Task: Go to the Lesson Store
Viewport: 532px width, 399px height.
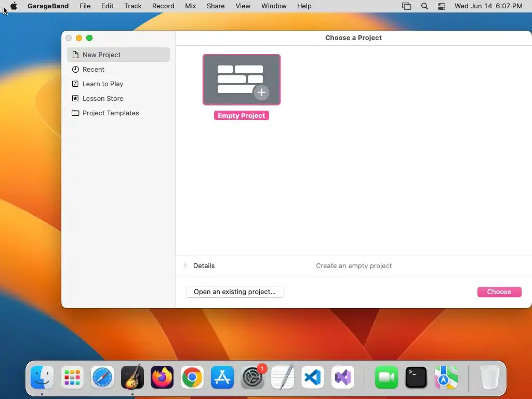Action: click(118, 98)
